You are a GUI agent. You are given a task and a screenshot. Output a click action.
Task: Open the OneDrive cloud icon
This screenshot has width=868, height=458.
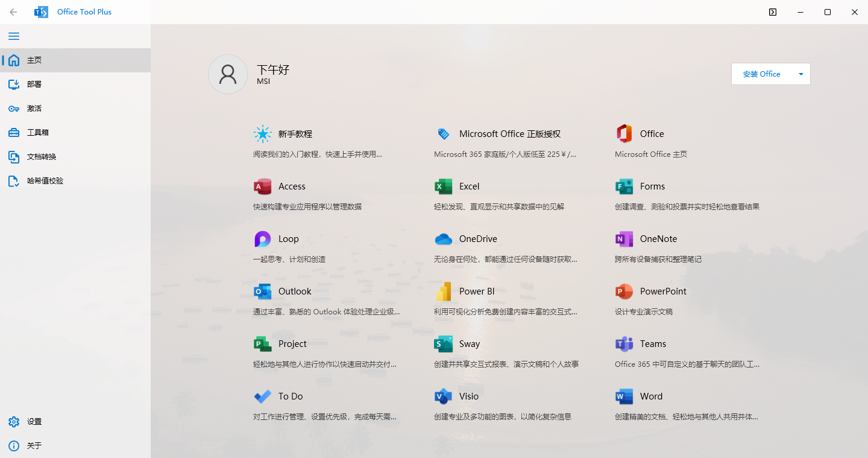[444, 239]
